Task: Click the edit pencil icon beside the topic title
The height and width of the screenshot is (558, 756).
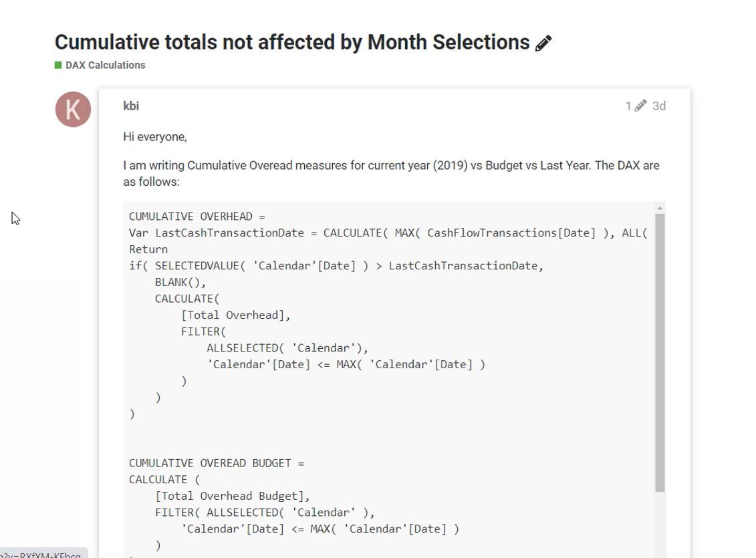Action: 543,43
